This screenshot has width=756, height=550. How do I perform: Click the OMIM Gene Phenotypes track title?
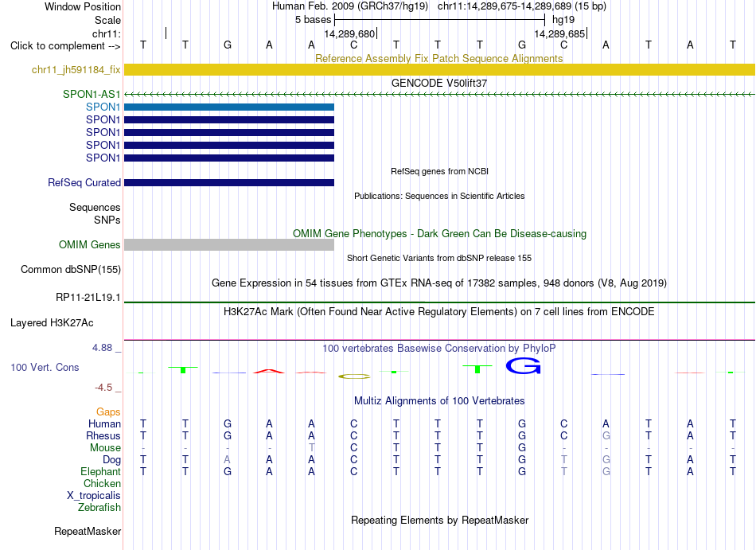(439, 234)
